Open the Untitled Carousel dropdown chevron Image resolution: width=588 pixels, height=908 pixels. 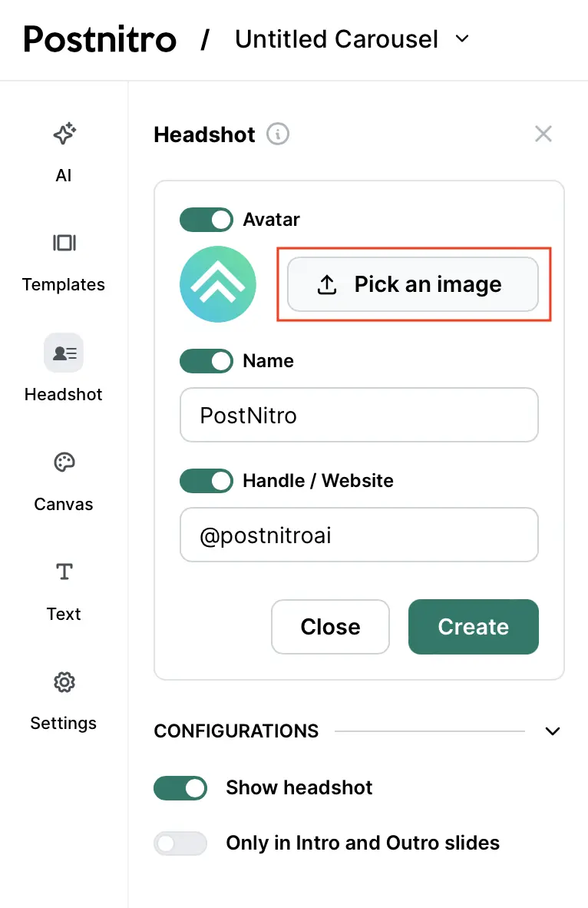pyautogui.click(x=462, y=38)
